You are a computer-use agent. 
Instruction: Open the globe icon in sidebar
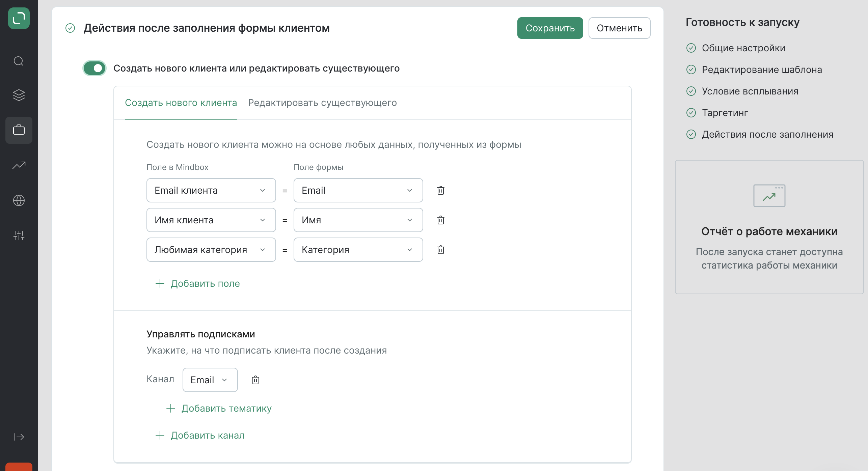(19, 200)
